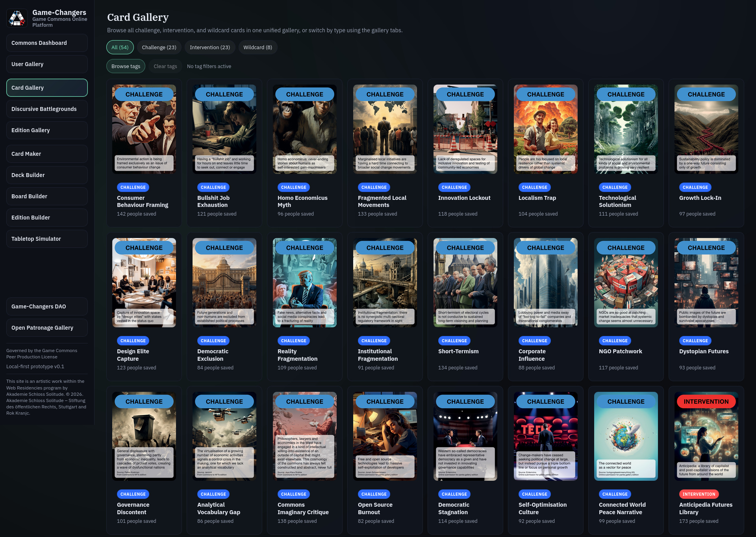Viewport: 756px width, 537px height.
Task: Switch to the Wildcard (8) tab
Action: 258,47
